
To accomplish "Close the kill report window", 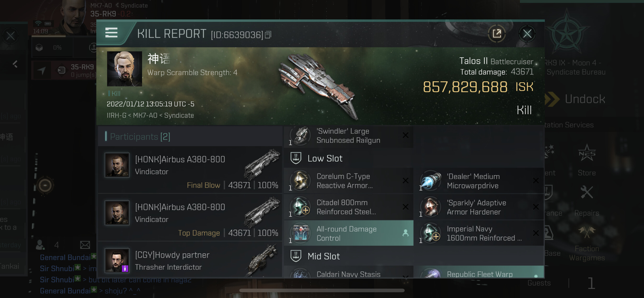I will 527,33.
